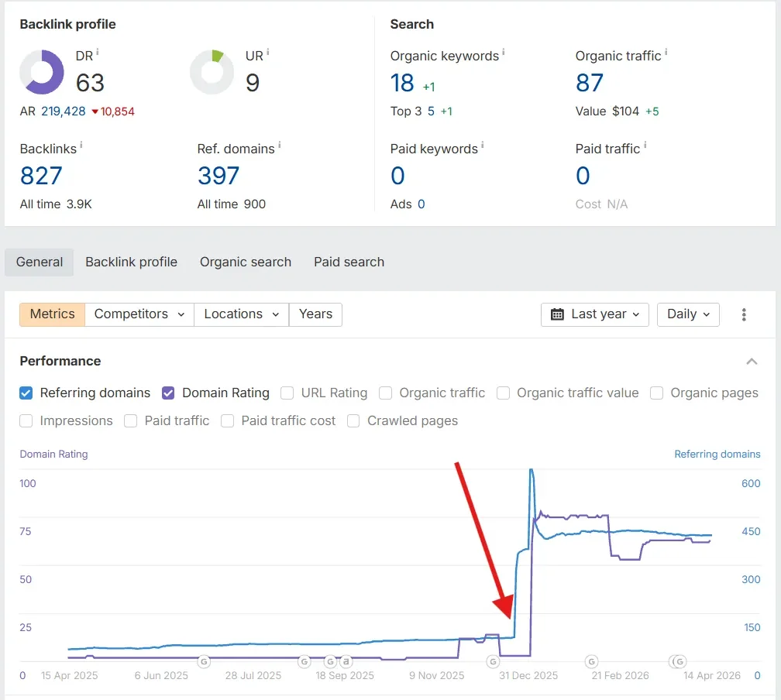Click the info icon beside UR
The width and height of the screenshot is (781, 700).
point(268,53)
